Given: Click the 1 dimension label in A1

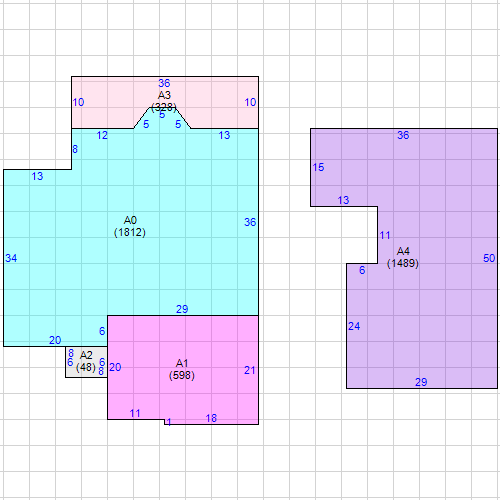Looking at the screenshot, I should (169, 422).
